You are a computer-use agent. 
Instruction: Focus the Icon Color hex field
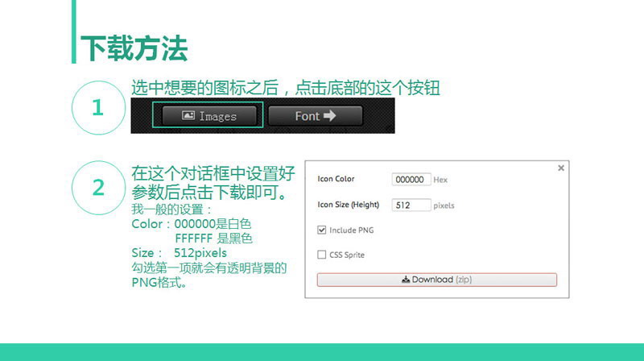click(411, 180)
